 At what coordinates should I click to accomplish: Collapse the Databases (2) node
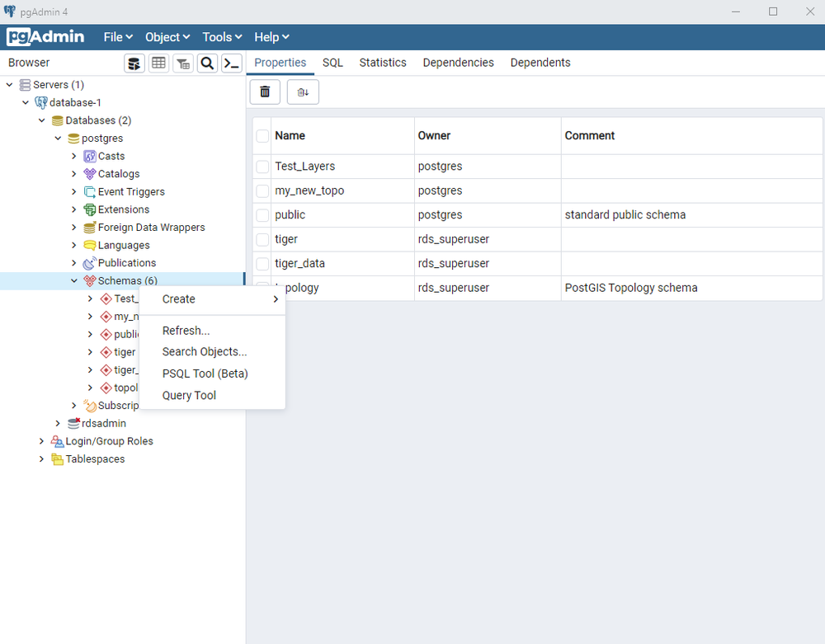coord(42,120)
